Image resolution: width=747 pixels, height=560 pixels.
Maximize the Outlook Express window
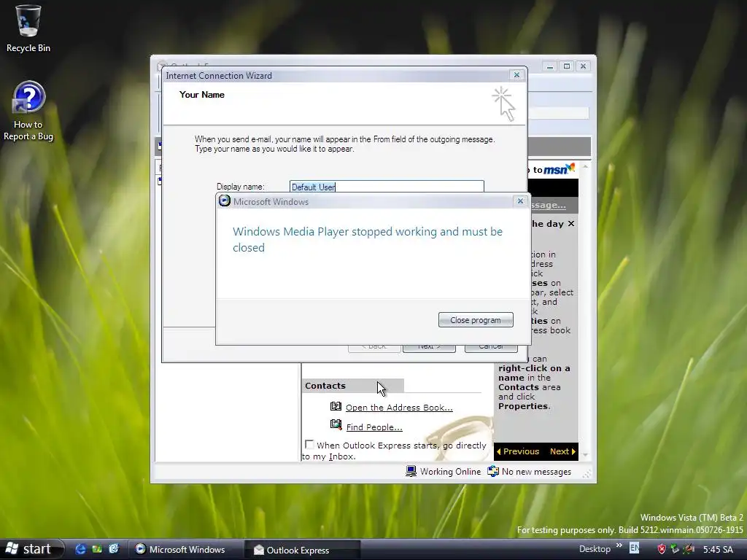tap(566, 66)
